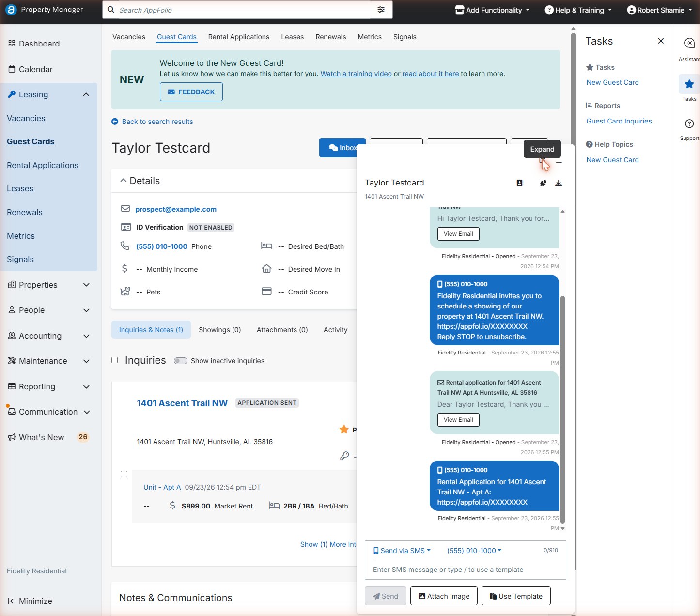Check the Inquiries select-all checkbox

click(x=115, y=360)
